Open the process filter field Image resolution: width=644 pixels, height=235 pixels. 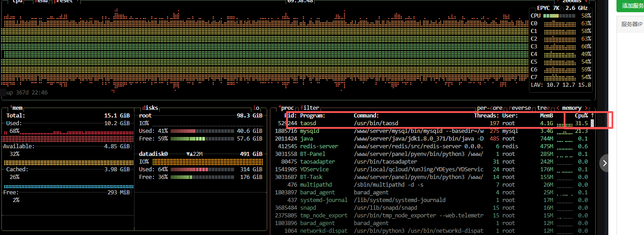310,108
